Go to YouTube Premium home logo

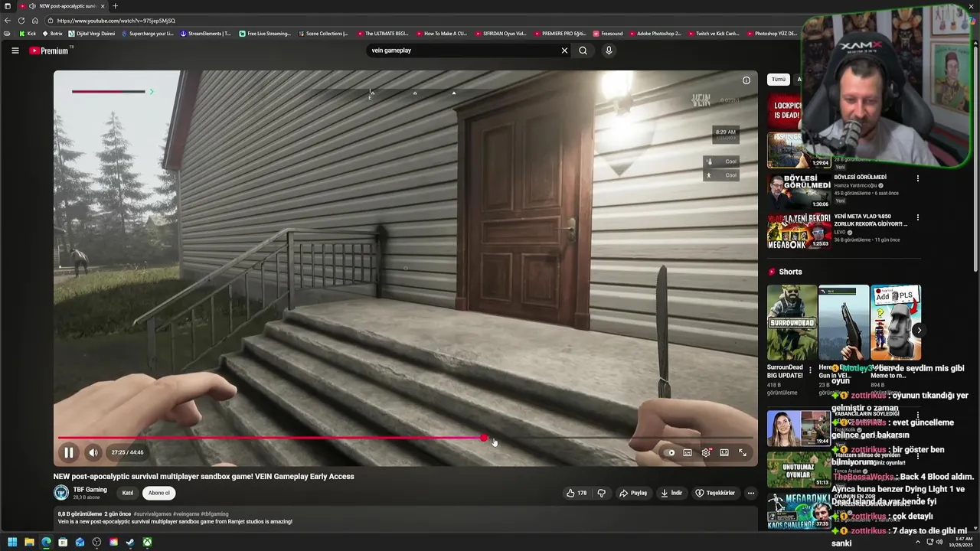coord(50,51)
